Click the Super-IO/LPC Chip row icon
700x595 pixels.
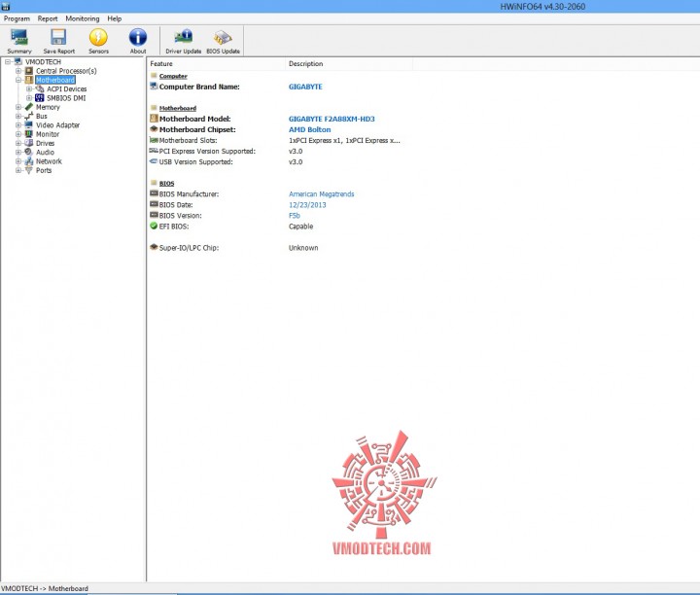[x=154, y=247]
